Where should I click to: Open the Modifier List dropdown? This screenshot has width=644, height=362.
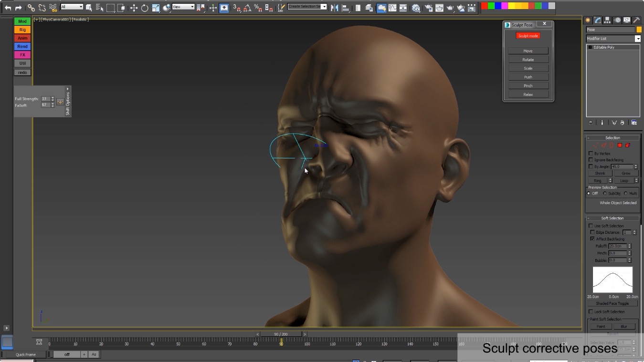coord(613,39)
